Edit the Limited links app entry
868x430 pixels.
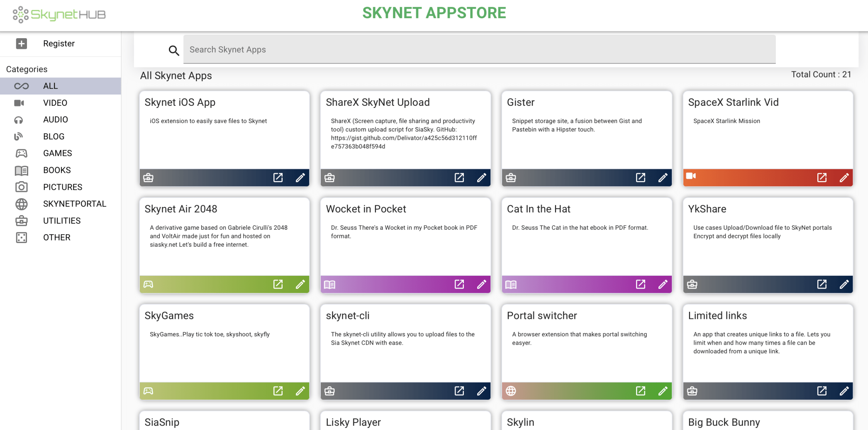click(x=844, y=391)
